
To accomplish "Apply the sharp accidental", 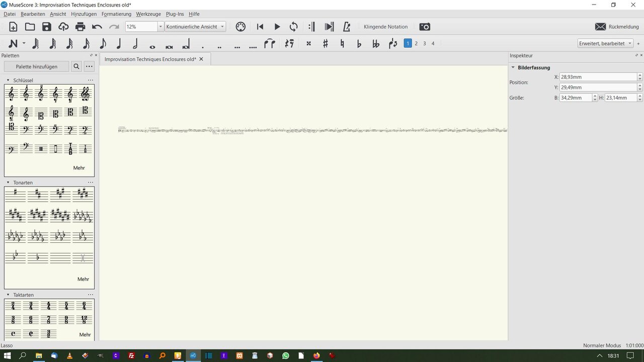I will [x=326, y=44].
